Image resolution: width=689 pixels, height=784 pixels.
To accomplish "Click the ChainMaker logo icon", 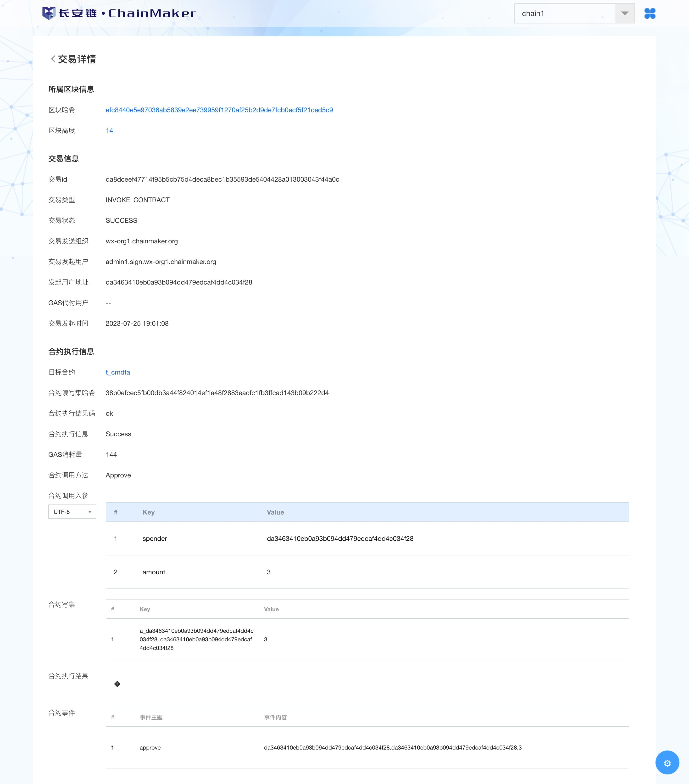I will click(49, 13).
